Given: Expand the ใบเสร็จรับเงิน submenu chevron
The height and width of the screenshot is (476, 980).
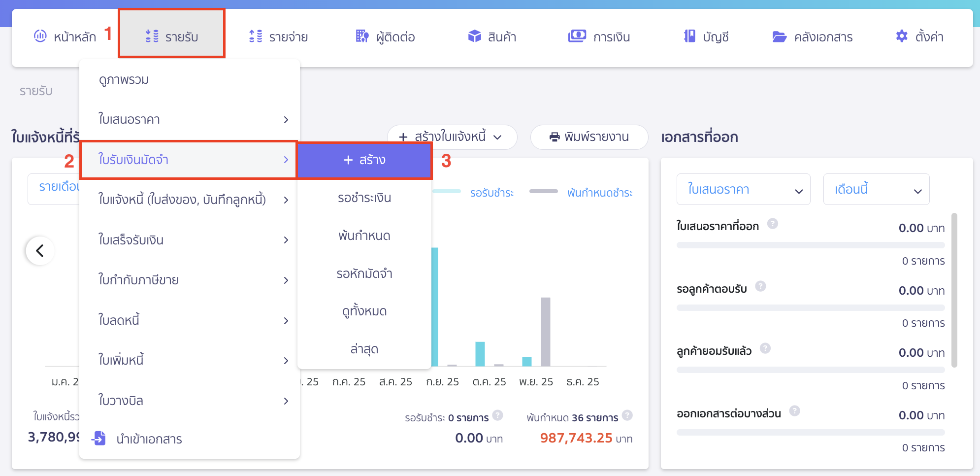Looking at the screenshot, I should coord(286,240).
